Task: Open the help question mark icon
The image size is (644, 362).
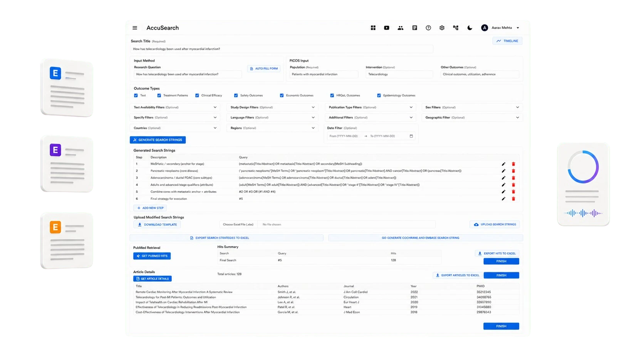Action: [428, 28]
